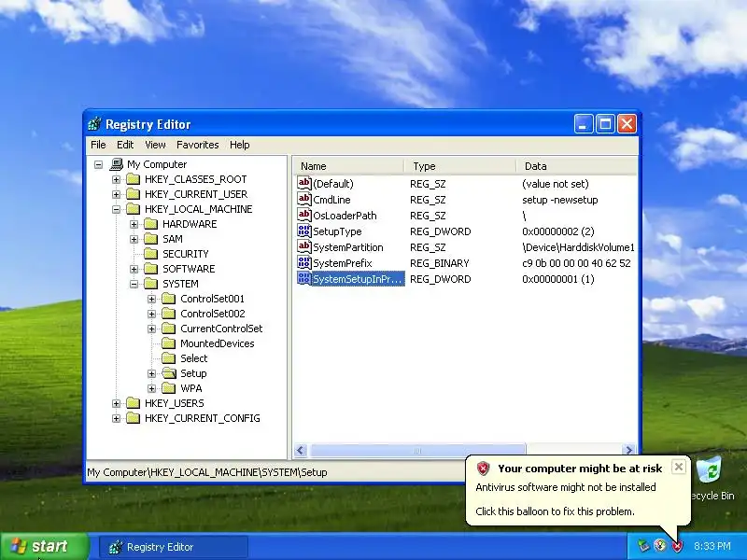Screen dimensions: 747x560
Task: Open the View menu
Action: 155,145
